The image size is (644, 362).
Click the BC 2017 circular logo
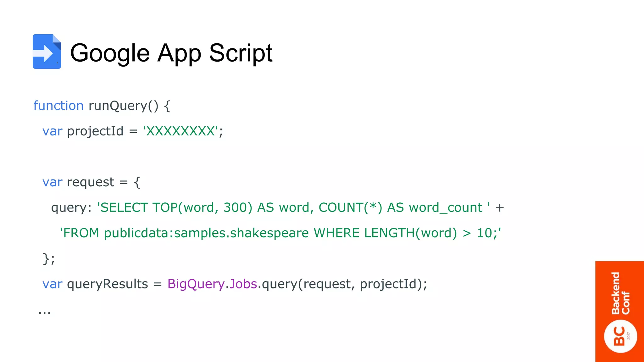click(x=620, y=336)
